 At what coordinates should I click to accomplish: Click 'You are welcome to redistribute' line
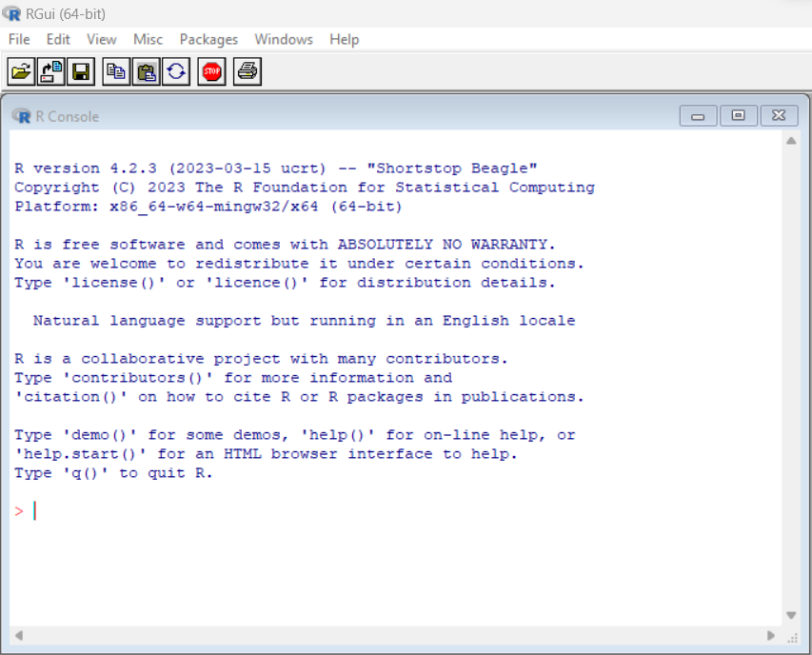(x=299, y=264)
